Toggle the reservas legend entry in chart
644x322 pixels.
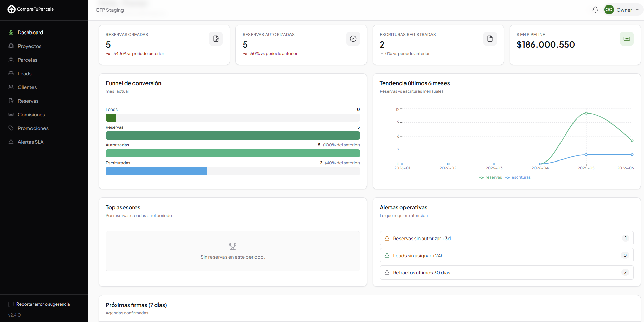coord(491,177)
